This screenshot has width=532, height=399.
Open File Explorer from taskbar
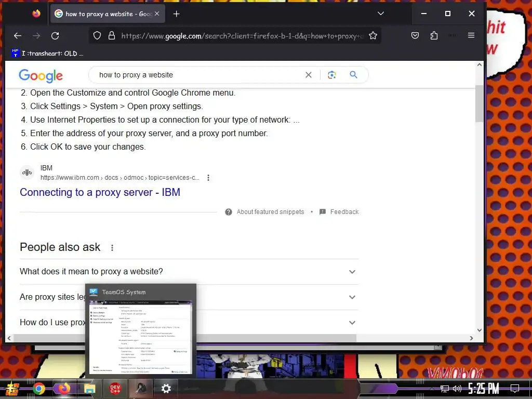pos(89,389)
